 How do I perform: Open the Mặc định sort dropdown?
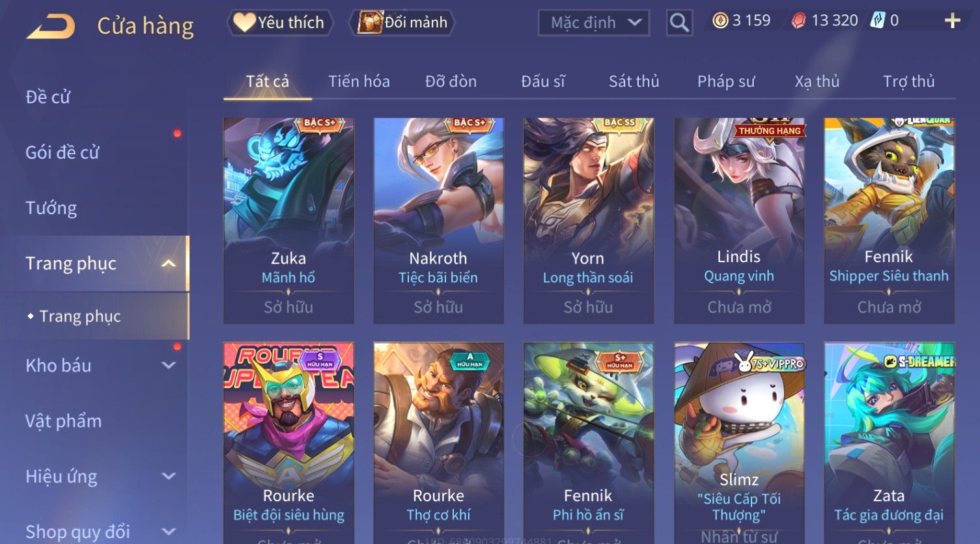point(594,23)
